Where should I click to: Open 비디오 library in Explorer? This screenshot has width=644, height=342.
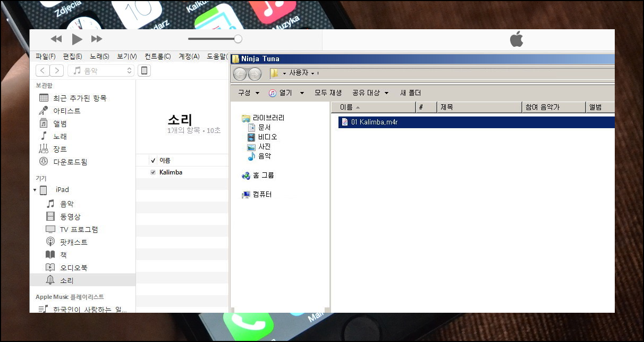tap(262, 137)
